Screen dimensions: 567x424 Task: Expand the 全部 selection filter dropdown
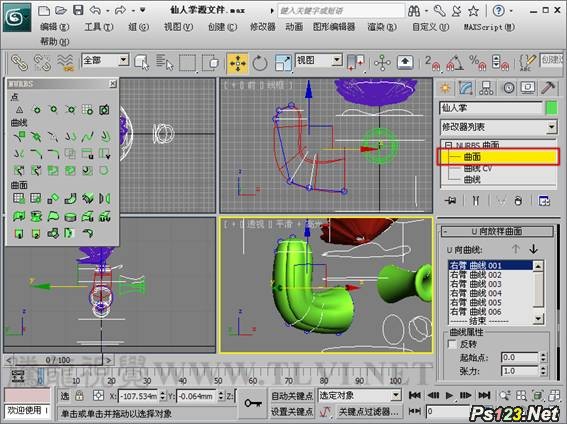pyautogui.click(x=105, y=60)
